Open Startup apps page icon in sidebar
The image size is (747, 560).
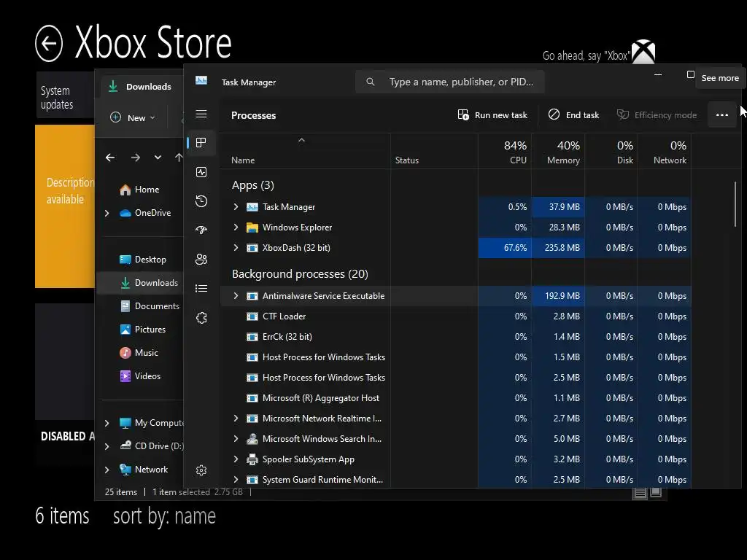click(x=201, y=230)
